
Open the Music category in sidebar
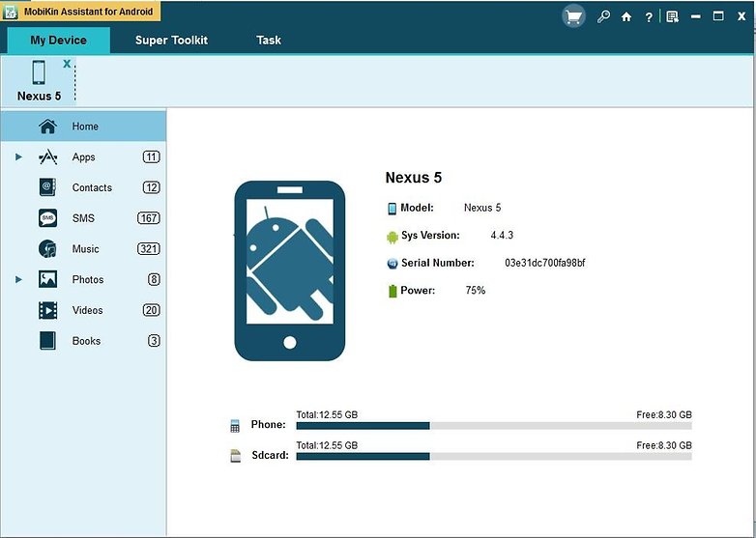click(83, 249)
